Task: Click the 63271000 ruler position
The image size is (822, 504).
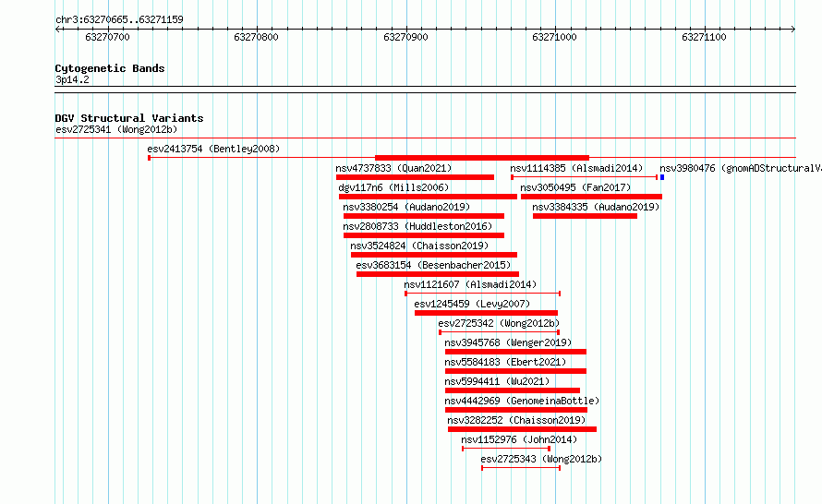Action: (x=555, y=37)
